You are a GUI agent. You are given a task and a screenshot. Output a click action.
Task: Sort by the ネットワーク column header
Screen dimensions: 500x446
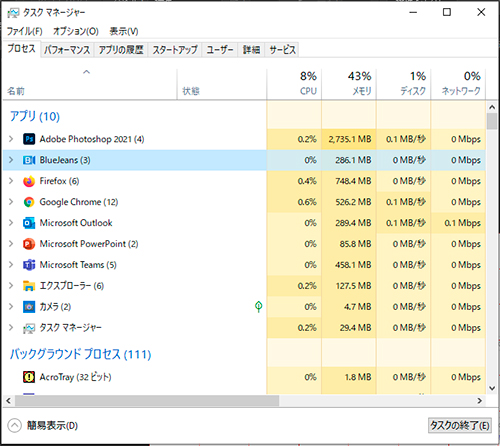pyautogui.click(x=458, y=84)
